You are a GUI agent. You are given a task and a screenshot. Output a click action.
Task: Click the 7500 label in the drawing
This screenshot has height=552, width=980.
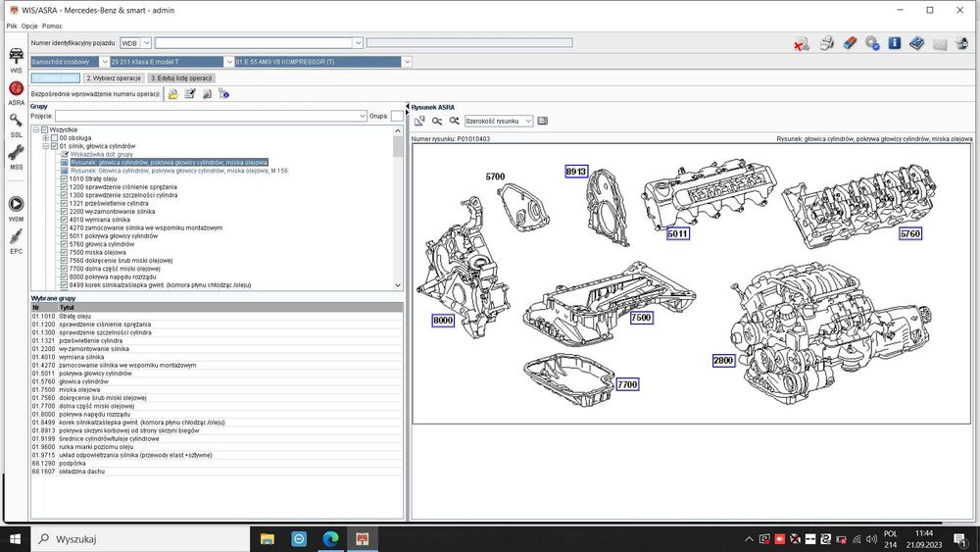tap(641, 319)
